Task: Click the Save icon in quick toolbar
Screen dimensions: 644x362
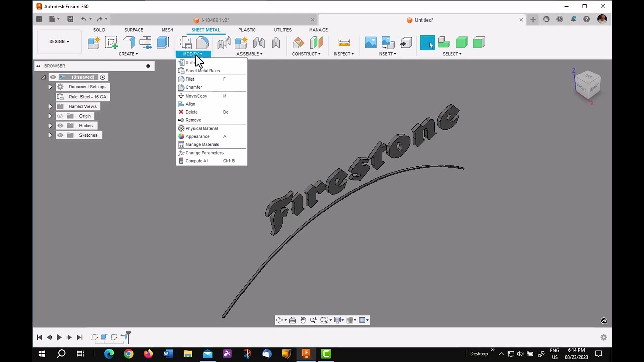Action: point(70,19)
